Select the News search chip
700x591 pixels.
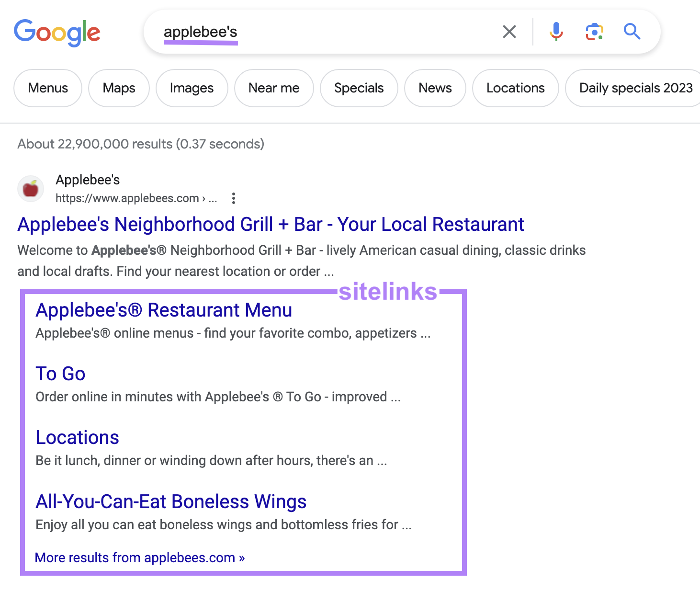coord(435,88)
